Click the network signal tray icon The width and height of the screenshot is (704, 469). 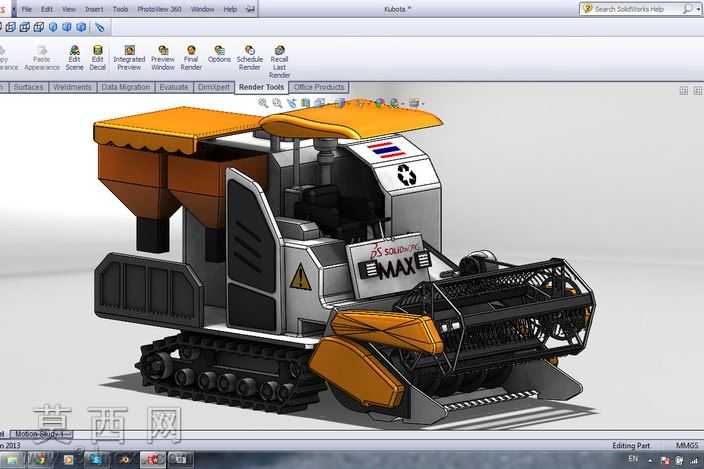pos(695,460)
